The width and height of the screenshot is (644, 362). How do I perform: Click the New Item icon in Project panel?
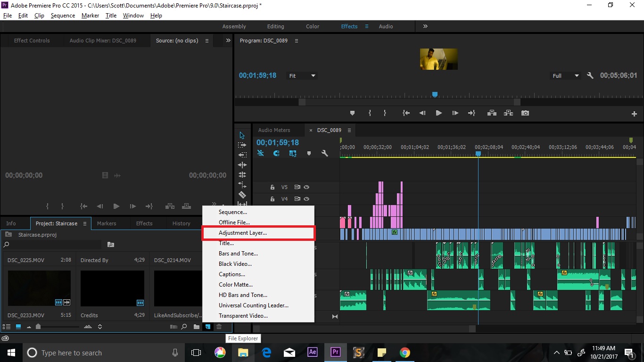pos(207,327)
